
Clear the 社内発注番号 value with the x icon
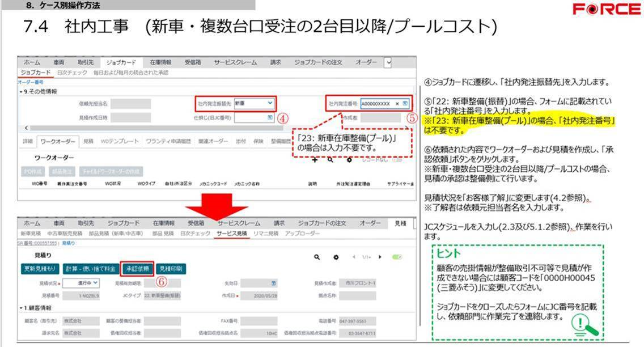click(x=397, y=104)
